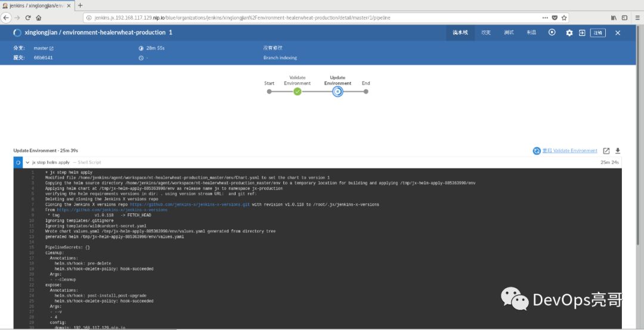Open a new browser tab with plus
This screenshot has width=644, height=330.
(x=80, y=5)
